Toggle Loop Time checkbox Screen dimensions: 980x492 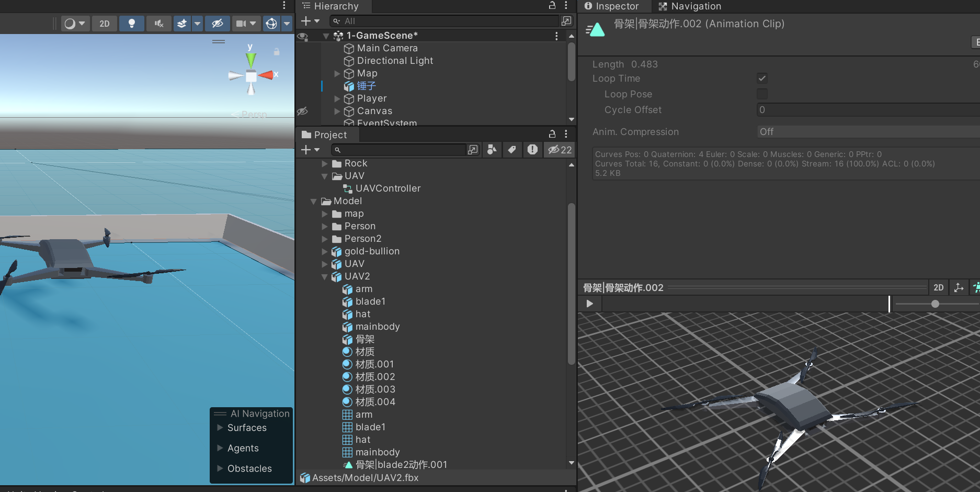coord(762,79)
